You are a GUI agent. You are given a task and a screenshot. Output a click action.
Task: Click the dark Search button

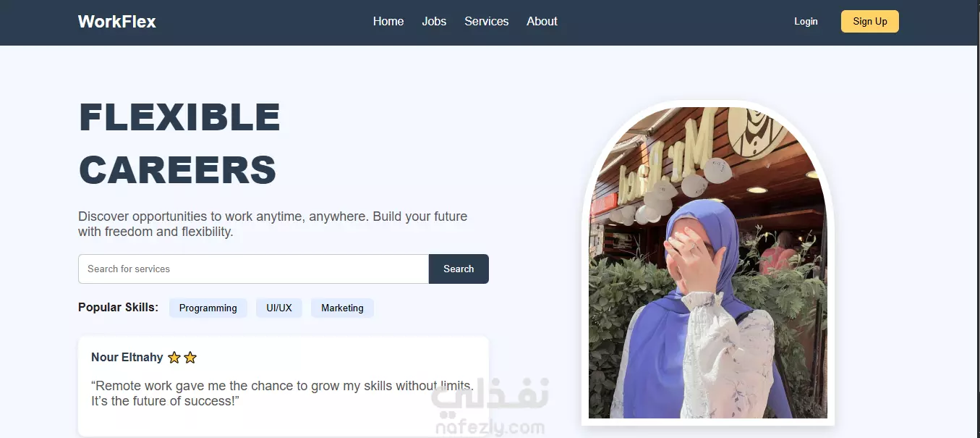point(459,269)
